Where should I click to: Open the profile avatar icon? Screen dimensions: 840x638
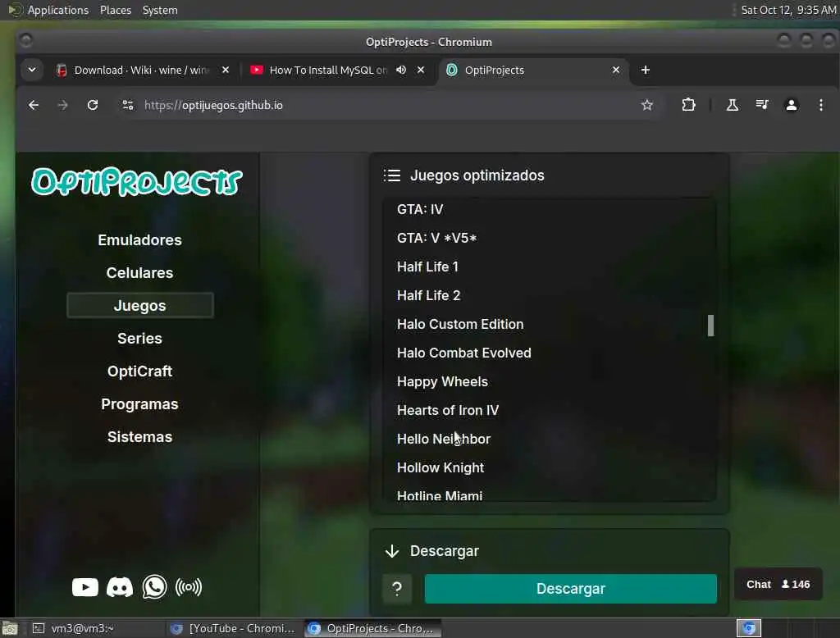click(x=792, y=105)
